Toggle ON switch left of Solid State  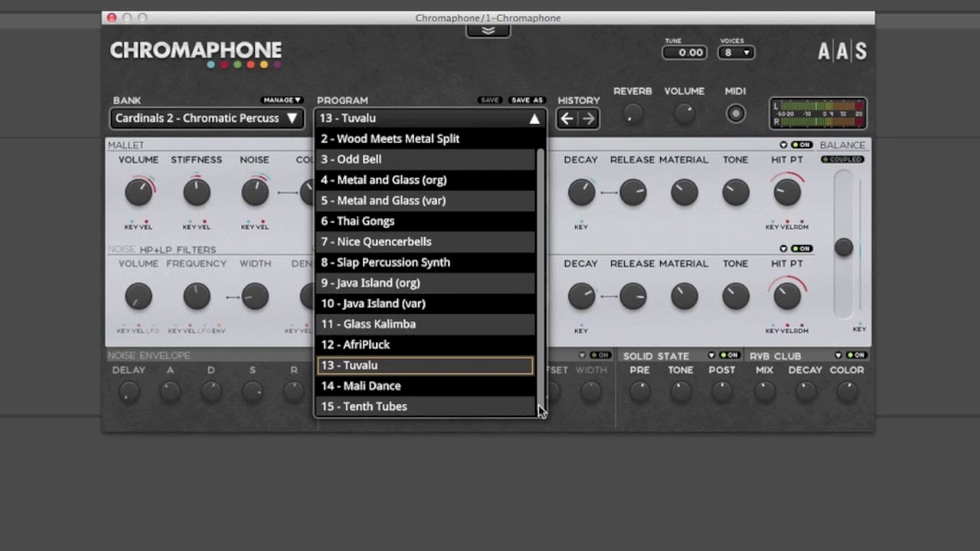click(600, 356)
